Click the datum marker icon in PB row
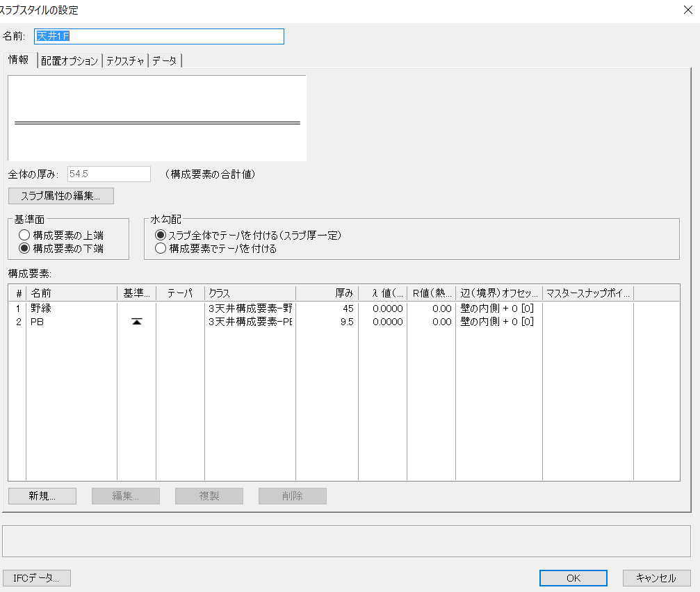This screenshot has height=592, width=700. click(x=137, y=322)
